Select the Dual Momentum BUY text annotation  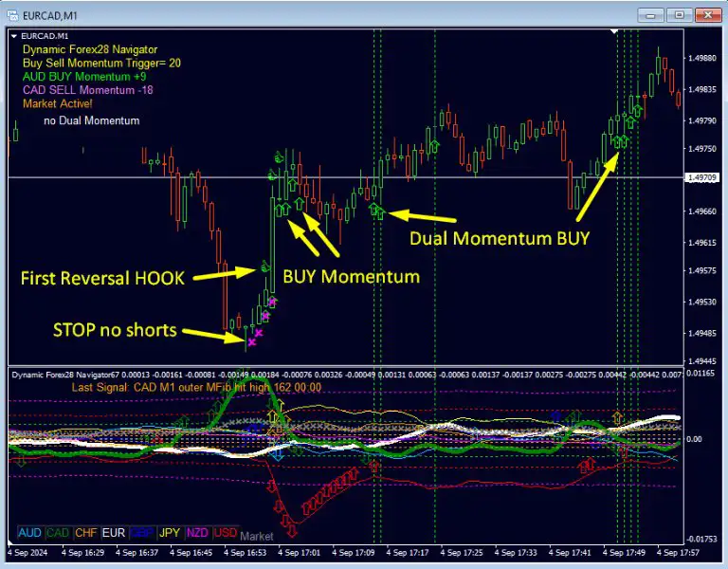point(500,239)
